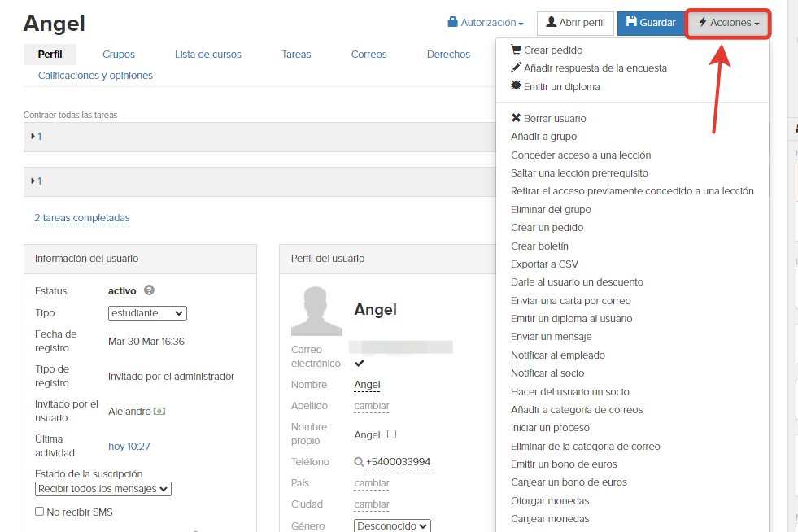Choose Conceder acceso a una lección
The image size is (798, 532).
[581, 155]
